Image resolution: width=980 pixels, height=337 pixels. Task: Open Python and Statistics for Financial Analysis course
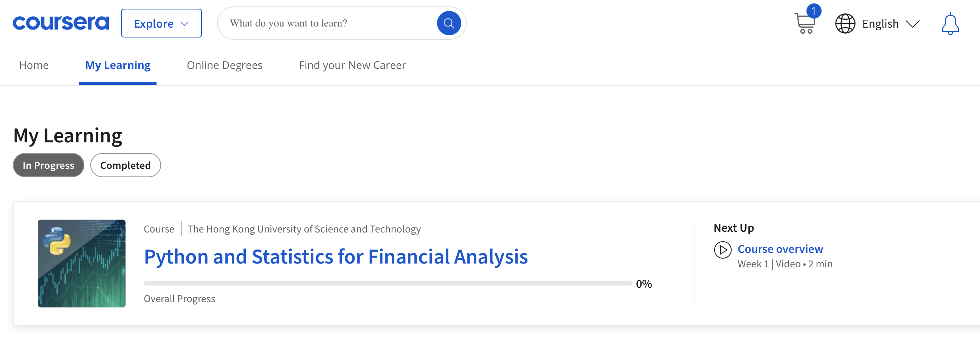[335, 257]
